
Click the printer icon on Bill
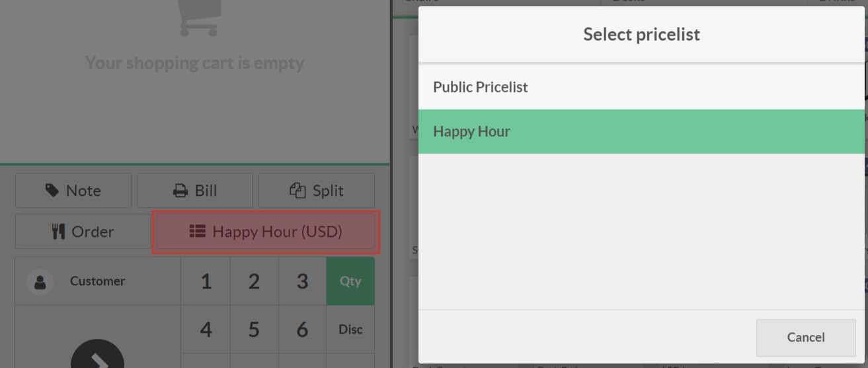coord(180,191)
